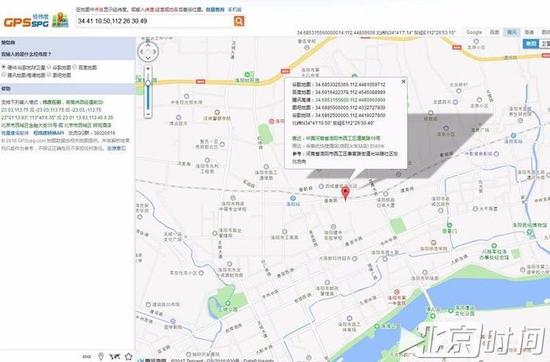Viewport: 550px width, 362px height.
Task: Click the blue map-view toggle button at top right
Action: click(x=530, y=43)
